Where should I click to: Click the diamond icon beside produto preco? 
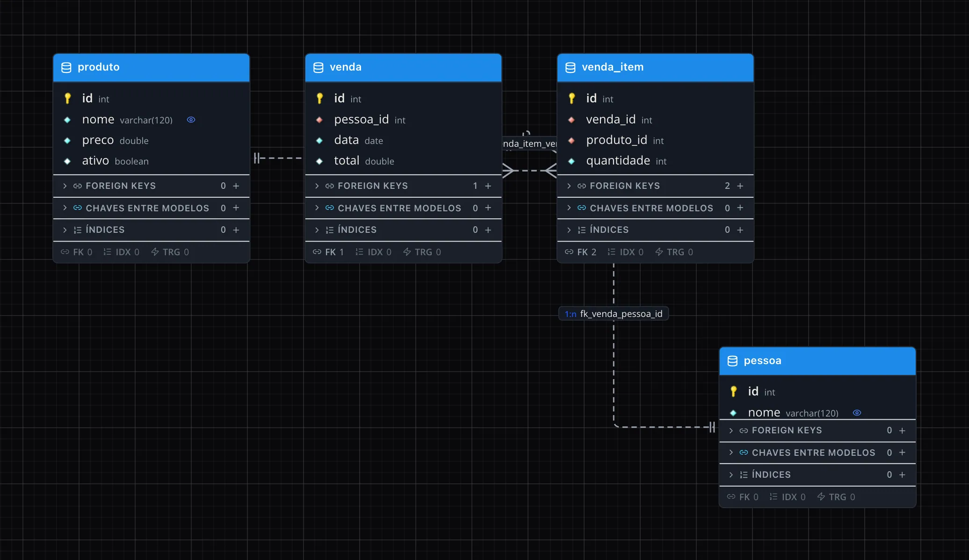[67, 140]
